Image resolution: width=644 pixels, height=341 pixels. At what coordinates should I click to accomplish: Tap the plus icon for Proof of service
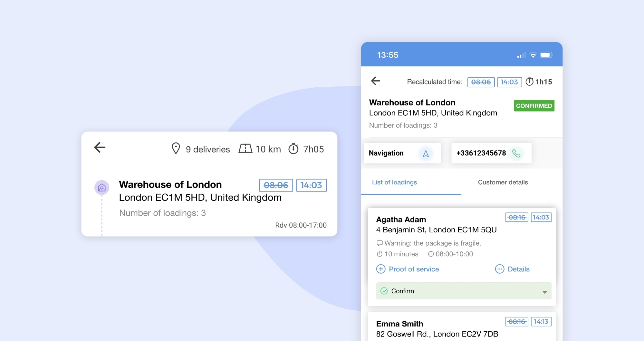381,269
